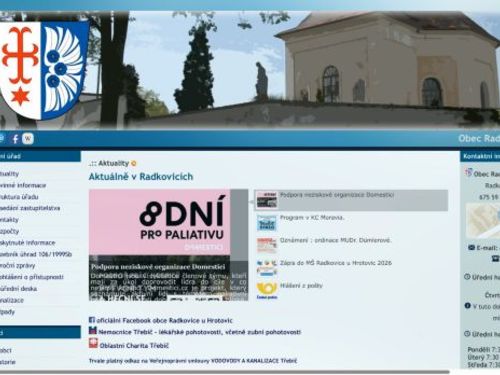Image resolution: width=500 pixels, height=375 pixels.
Task: Open 'Úřední deska' in left menu
Action: pyautogui.click(x=18, y=289)
